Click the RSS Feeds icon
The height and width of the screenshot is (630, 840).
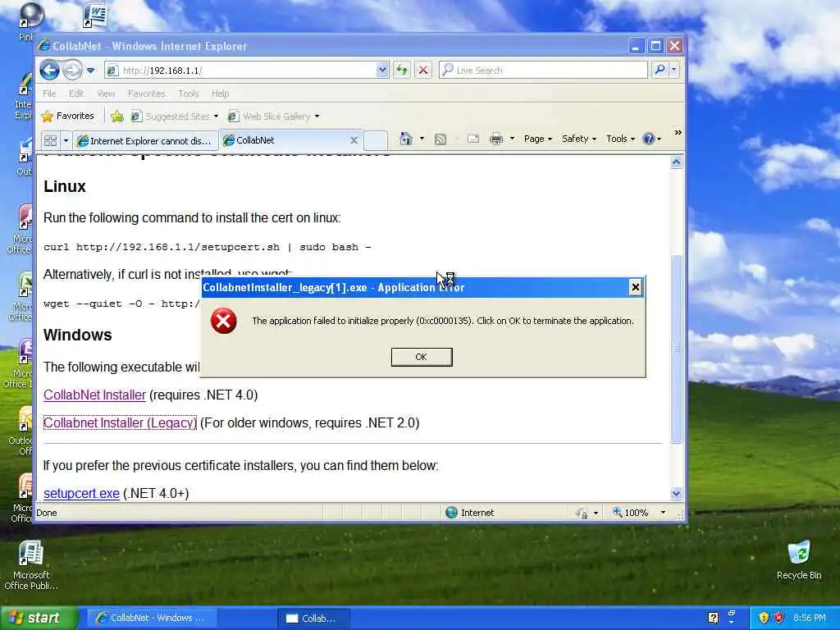coord(441,139)
